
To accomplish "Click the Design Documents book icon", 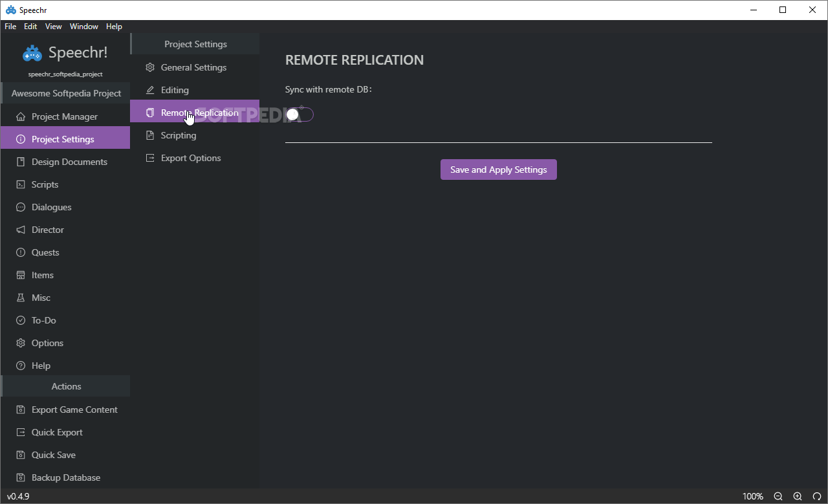I will [x=20, y=162].
